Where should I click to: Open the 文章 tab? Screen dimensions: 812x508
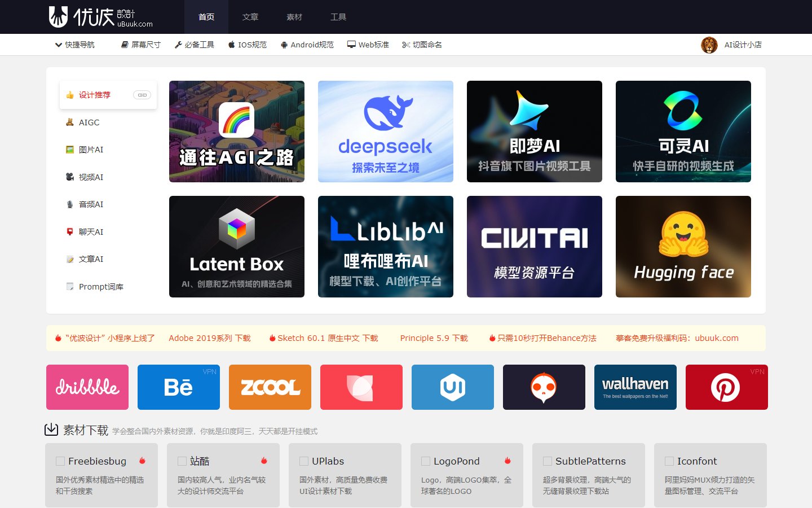(x=250, y=17)
